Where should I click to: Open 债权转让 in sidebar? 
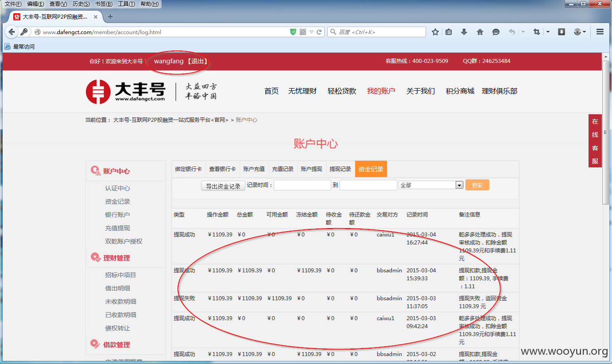click(117, 328)
